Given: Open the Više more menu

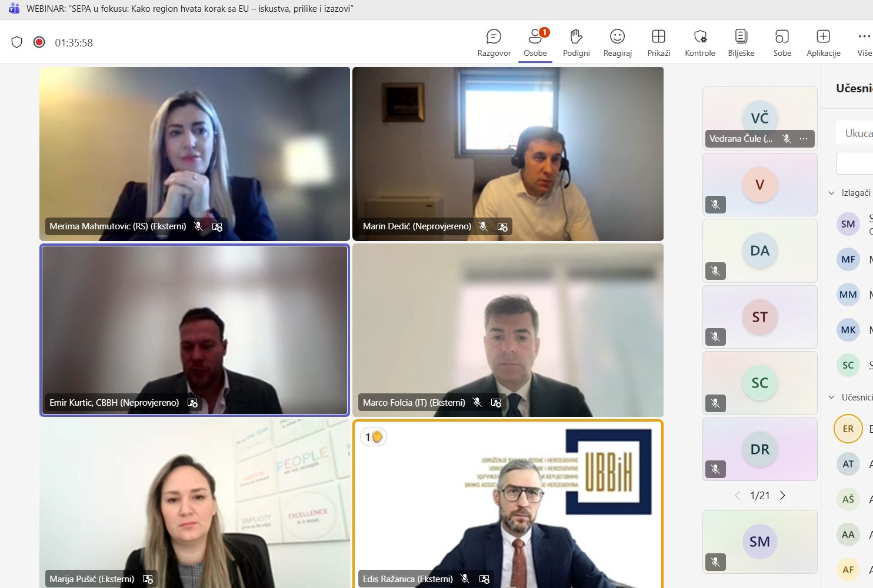Looking at the screenshot, I should 864,44.
